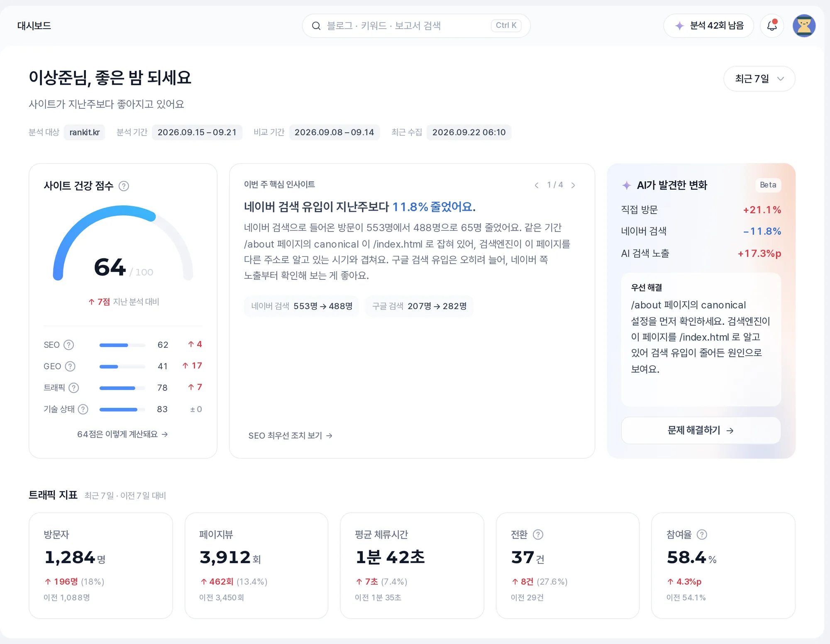Click the 트래픽 help question icon
The image size is (830, 644).
(74, 388)
